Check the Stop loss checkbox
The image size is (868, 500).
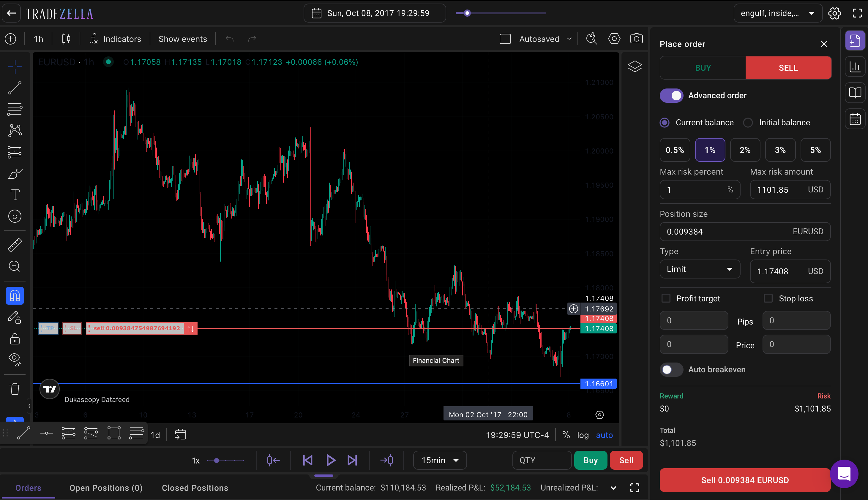[x=768, y=298]
